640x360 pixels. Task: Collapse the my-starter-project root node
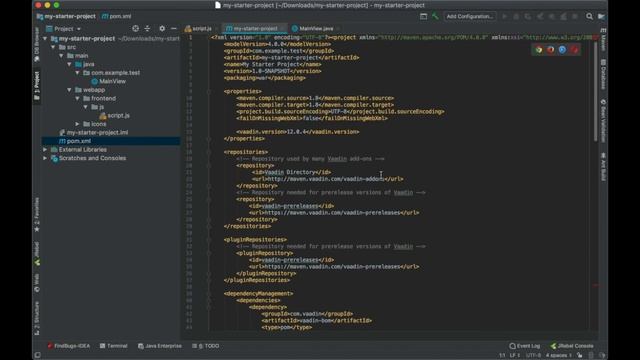[x=45, y=38]
